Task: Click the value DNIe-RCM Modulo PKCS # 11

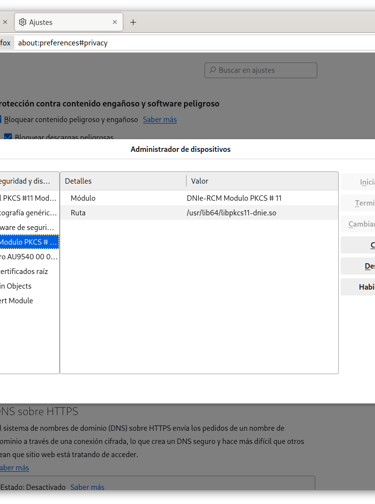Action: click(234, 198)
